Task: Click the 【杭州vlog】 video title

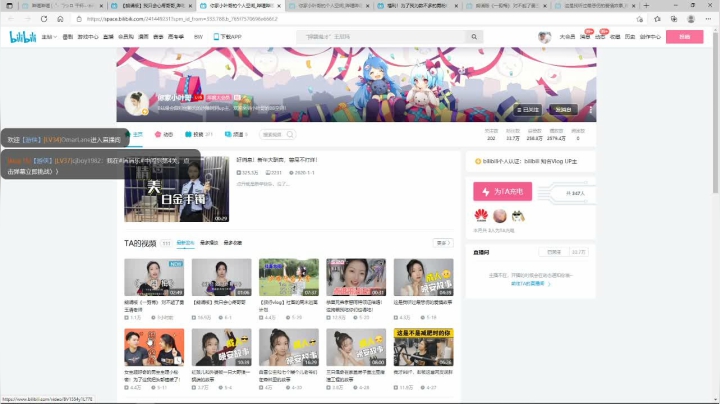Action: click(x=289, y=306)
